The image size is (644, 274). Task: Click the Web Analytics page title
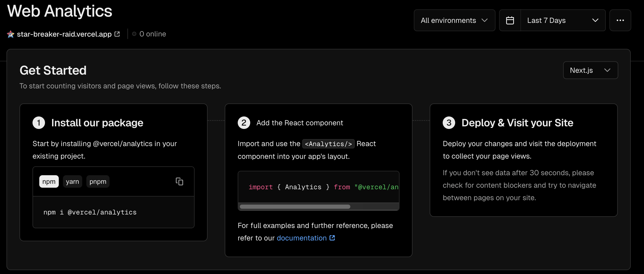click(x=60, y=11)
